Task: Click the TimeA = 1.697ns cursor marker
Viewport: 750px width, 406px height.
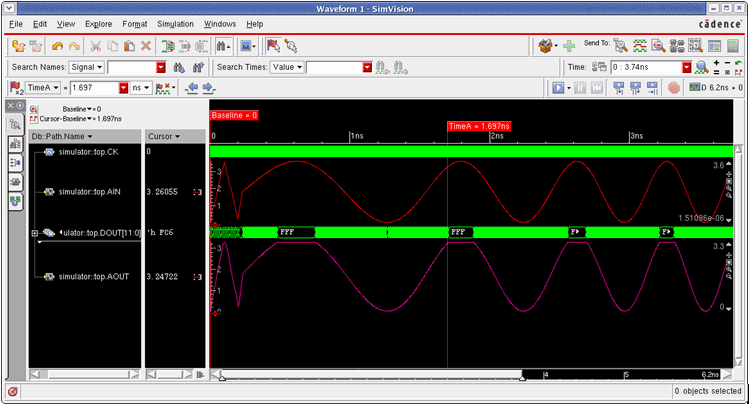Action: 478,127
